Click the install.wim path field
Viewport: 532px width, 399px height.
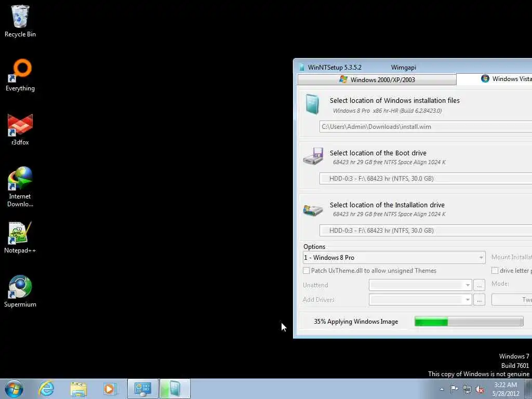pyautogui.click(x=425, y=127)
